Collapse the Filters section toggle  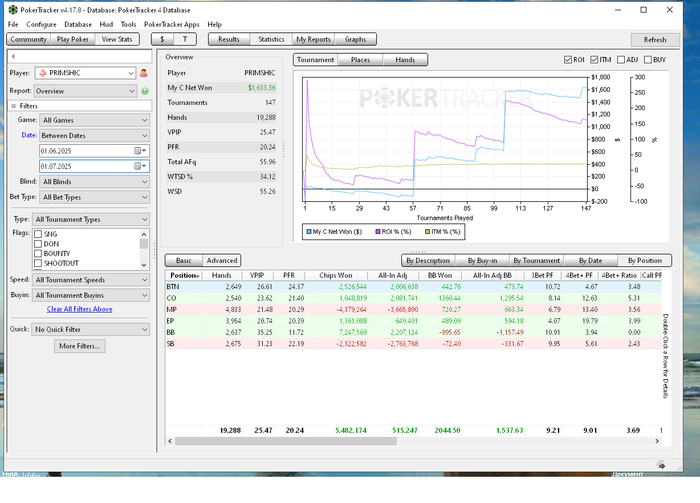pyautogui.click(x=13, y=106)
